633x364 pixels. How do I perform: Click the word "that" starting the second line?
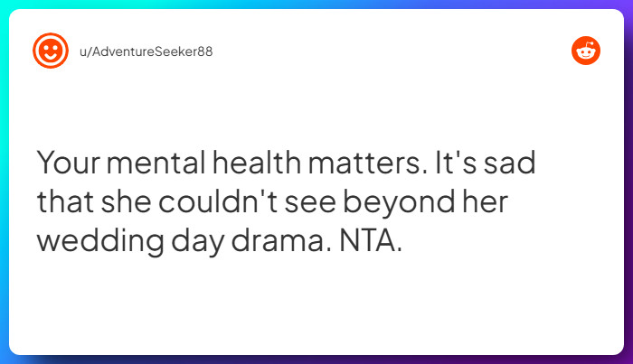tap(63, 202)
